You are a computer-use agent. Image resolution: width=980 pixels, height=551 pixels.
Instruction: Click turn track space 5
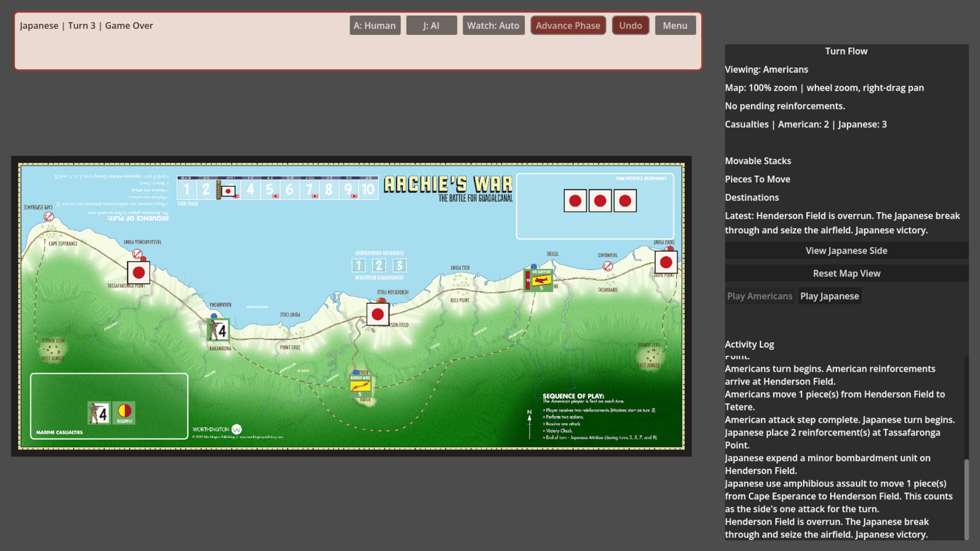coord(269,190)
